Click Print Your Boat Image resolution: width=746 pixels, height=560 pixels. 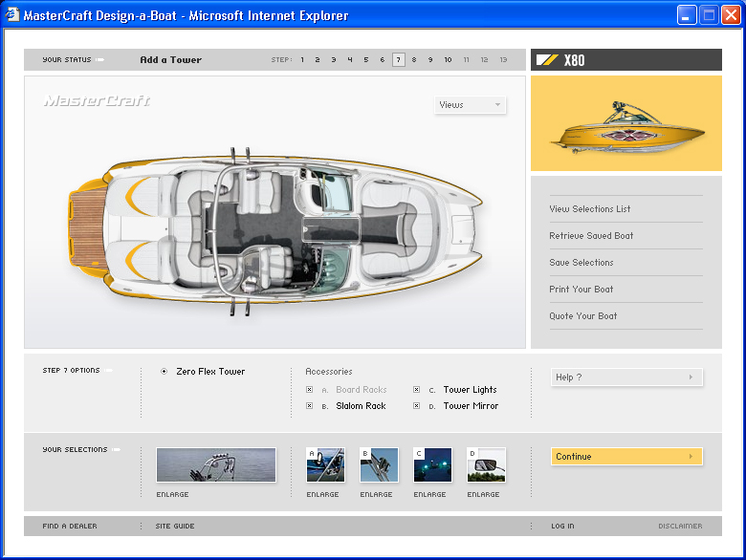tap(581, 289)
